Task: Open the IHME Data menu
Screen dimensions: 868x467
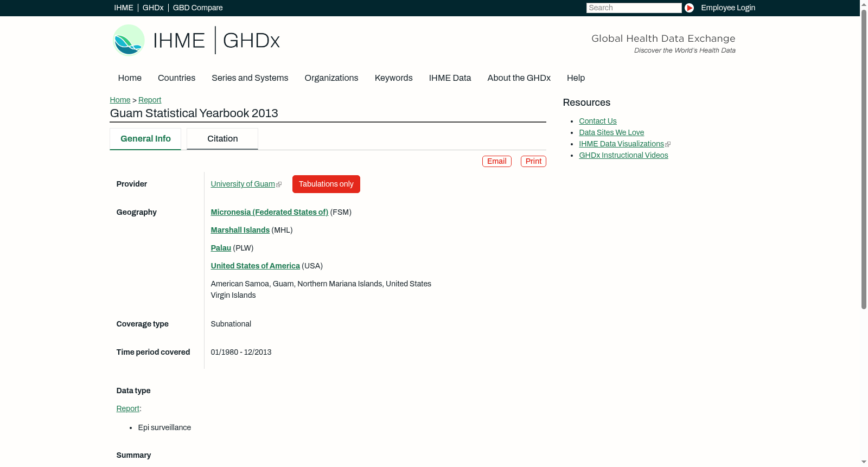Action: [x=450, y=78]
